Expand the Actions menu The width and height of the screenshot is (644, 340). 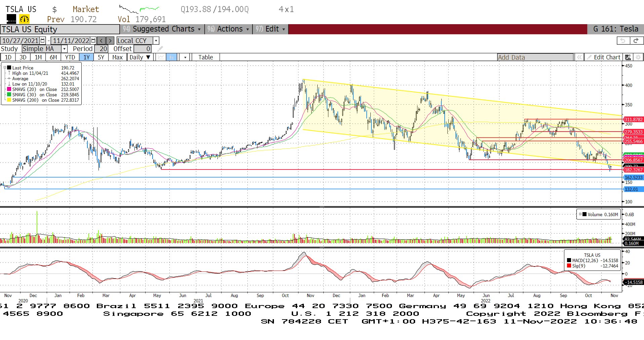pyautogui.click(x=228, y=29)
